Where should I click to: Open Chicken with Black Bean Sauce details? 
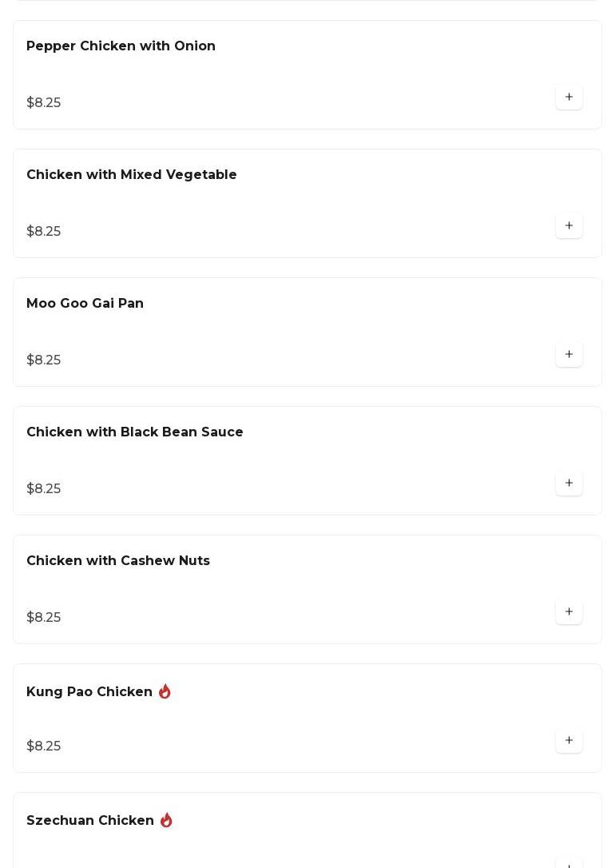pos(134,432)
